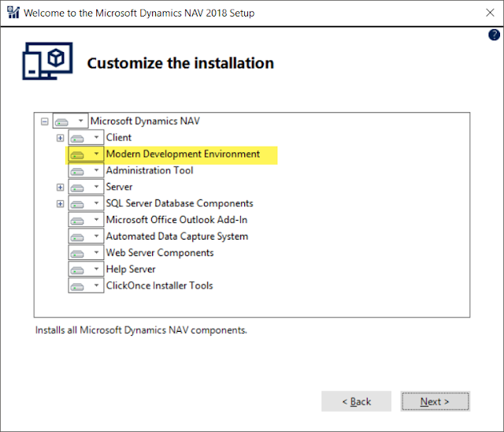Click the drive icon beside Microsoft Office Outlook Add-In
The width and height of the screenshot is (504, 432).
coord(77,221)
